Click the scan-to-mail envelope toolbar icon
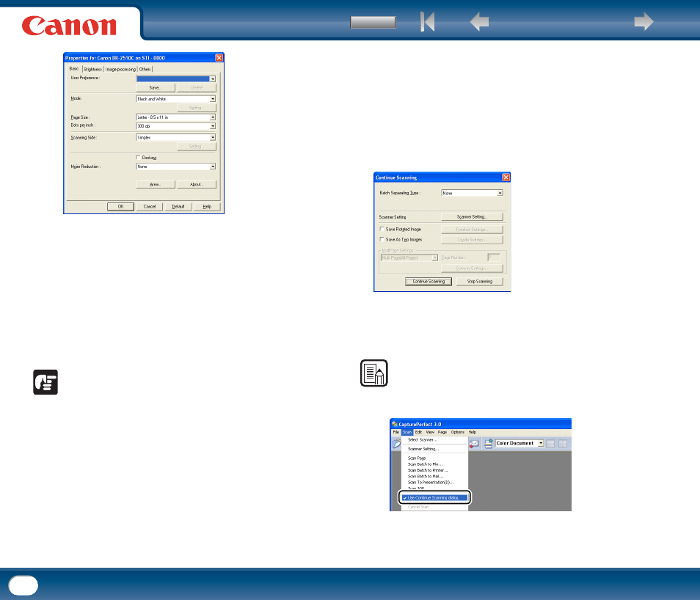 (474, 443)
